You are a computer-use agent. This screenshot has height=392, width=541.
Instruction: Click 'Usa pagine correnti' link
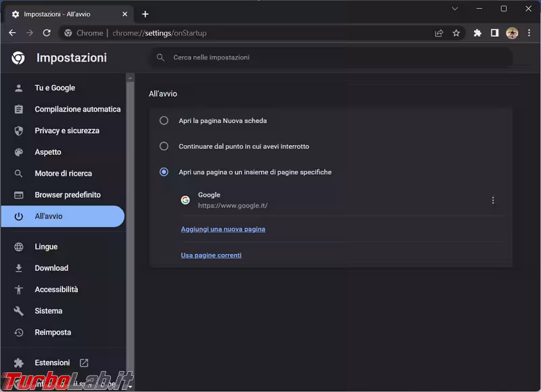click(x=211, y=255)
